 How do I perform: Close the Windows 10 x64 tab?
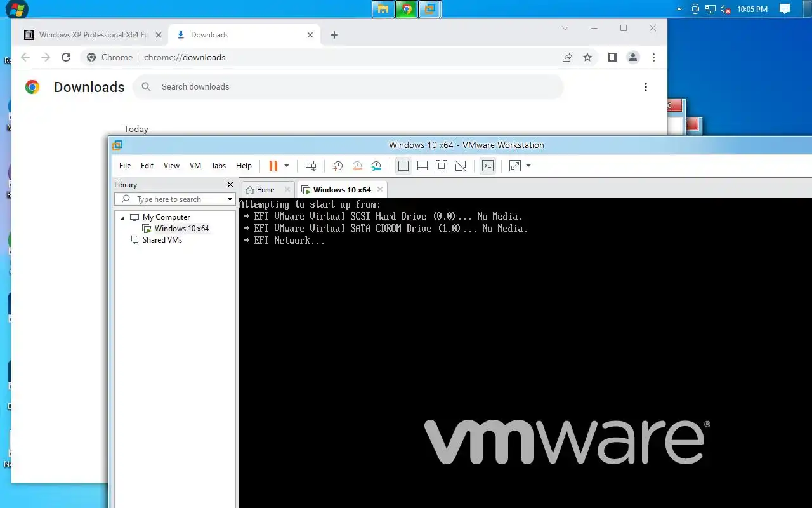coord(380,189)
